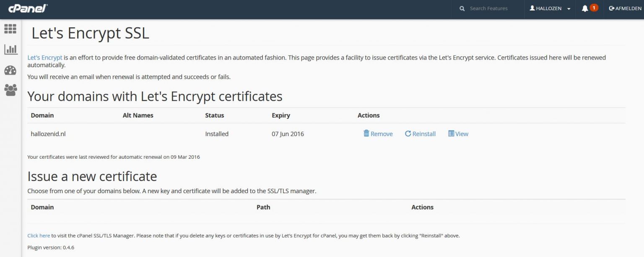This screenshot has width=644, height=257.
Task: Follow the 'Click here' SSL/TLS Manager link
Action: click(39, 236)
